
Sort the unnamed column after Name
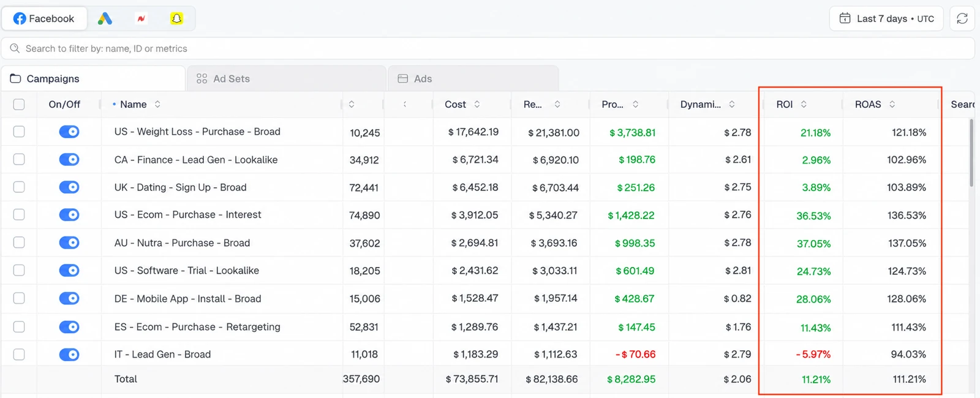[x=352, y=104]
